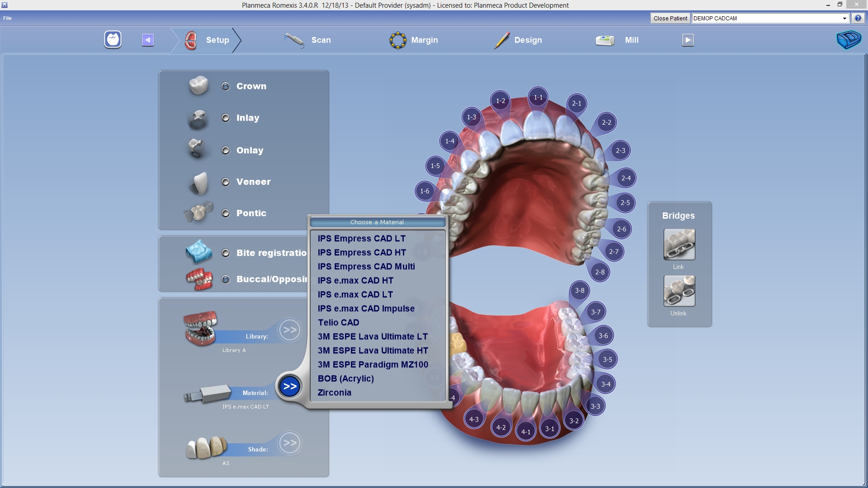
Task: Click the crown restoration tooth icon
Action: click(198, 85)
